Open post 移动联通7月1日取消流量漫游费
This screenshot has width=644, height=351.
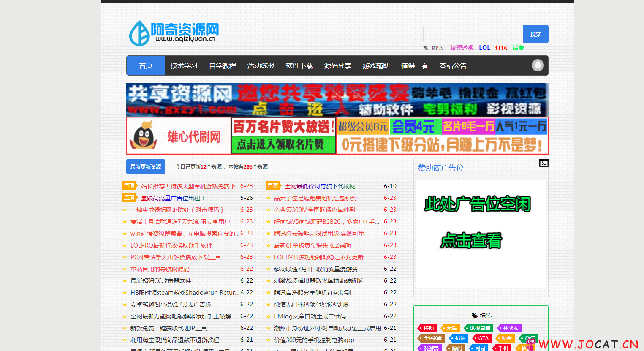(316, 269)
